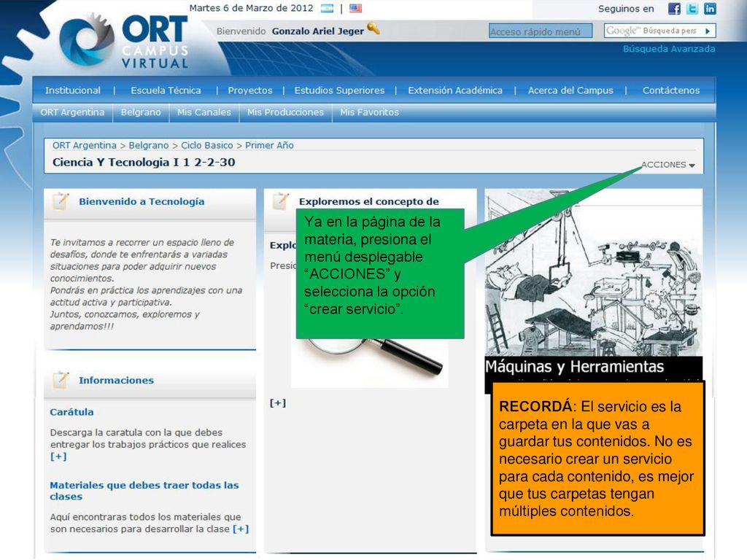Click the Acceso rápido menú field

coord(541,31)
